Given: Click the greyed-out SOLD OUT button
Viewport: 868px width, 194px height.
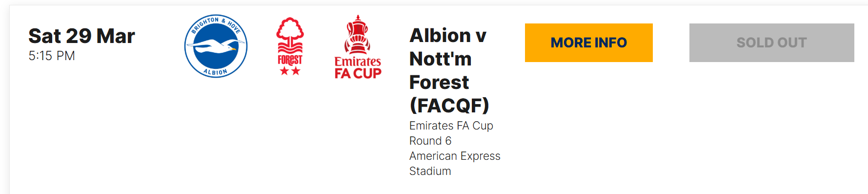Looking at the screenshot, I should [771, 43].
